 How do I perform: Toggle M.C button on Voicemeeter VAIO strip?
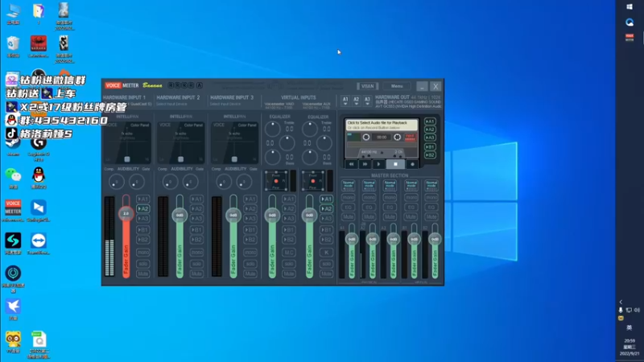(289, 253)
